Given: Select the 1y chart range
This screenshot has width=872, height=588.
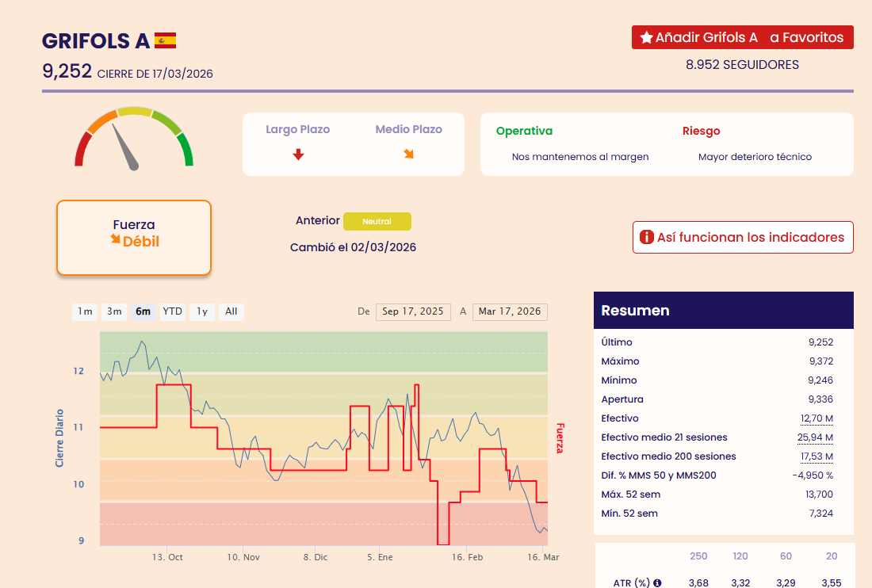Looking at the screenshot, I should [202, 311].
